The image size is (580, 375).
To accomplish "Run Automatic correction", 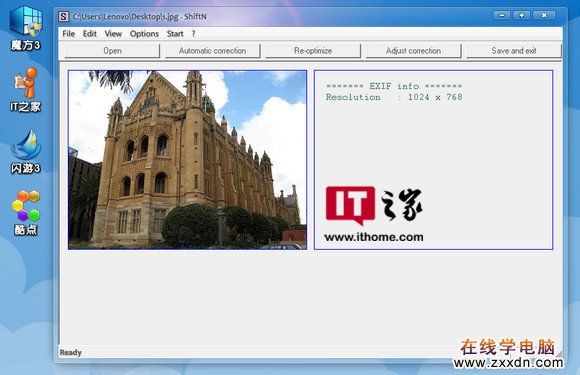I will click(213, 51).
